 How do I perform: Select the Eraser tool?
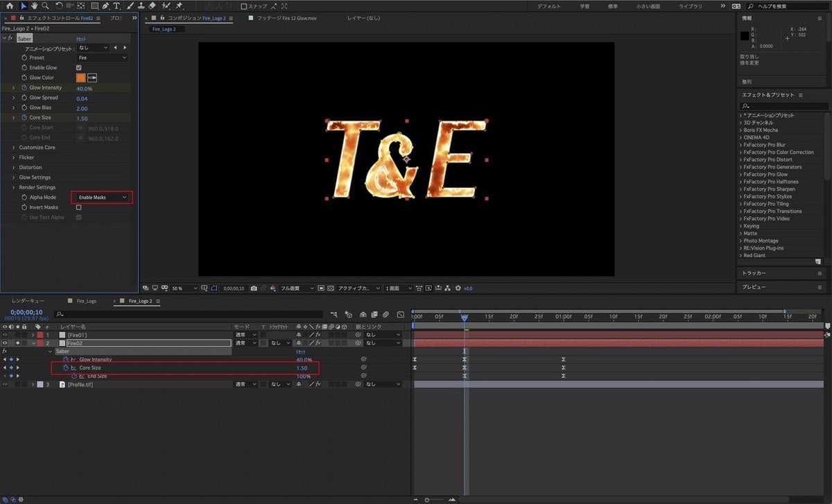[152, 6]
